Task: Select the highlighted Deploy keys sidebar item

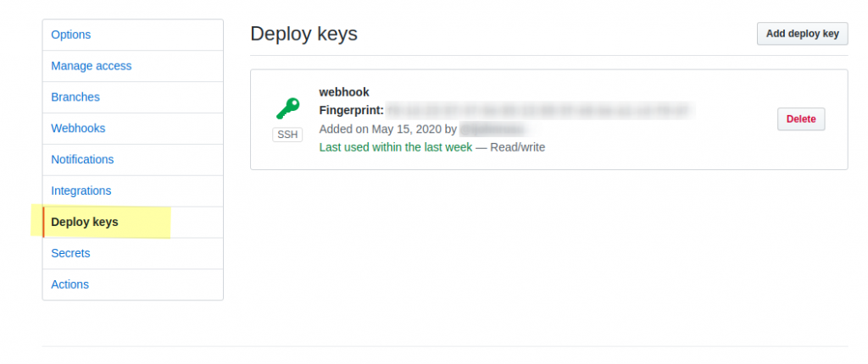Action: click(85, 223)
